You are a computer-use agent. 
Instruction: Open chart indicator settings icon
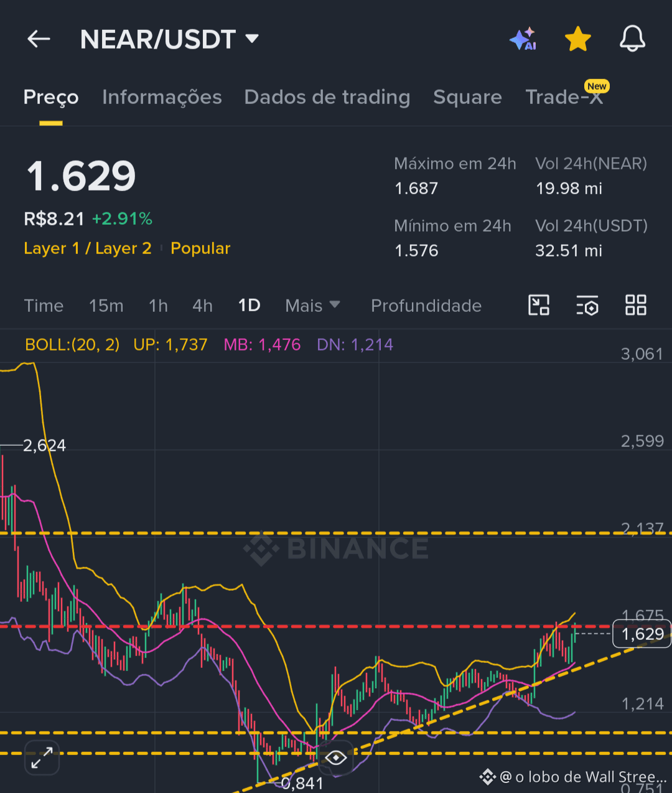587,305
